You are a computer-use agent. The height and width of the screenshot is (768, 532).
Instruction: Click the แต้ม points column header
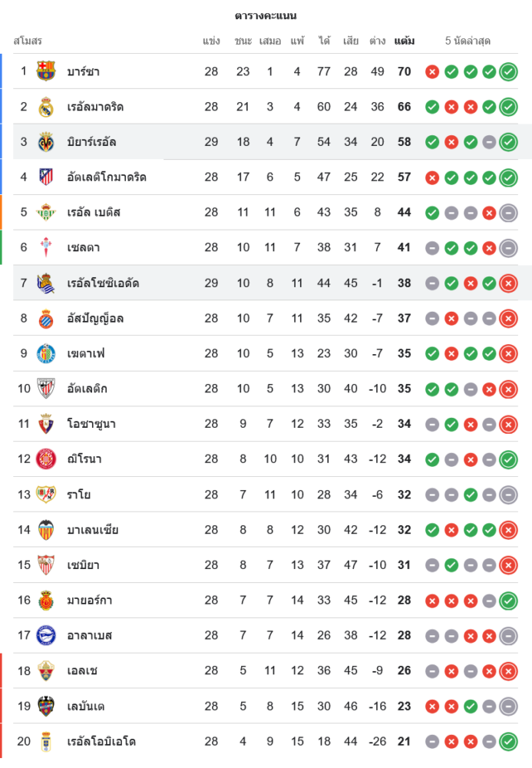coord(405,41)
